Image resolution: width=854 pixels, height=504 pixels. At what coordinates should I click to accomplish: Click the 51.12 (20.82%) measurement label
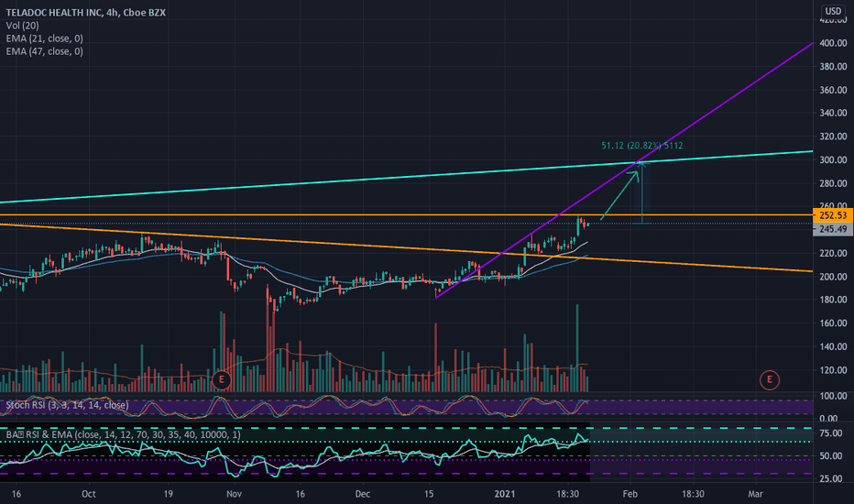coord(642,146)
